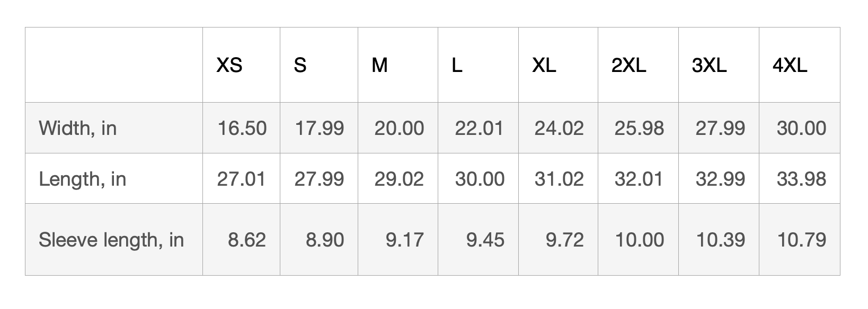The height and width of the screenshot is (309, 868).
Task: Select the "Length, in" row label
Action: click(82, 179)
